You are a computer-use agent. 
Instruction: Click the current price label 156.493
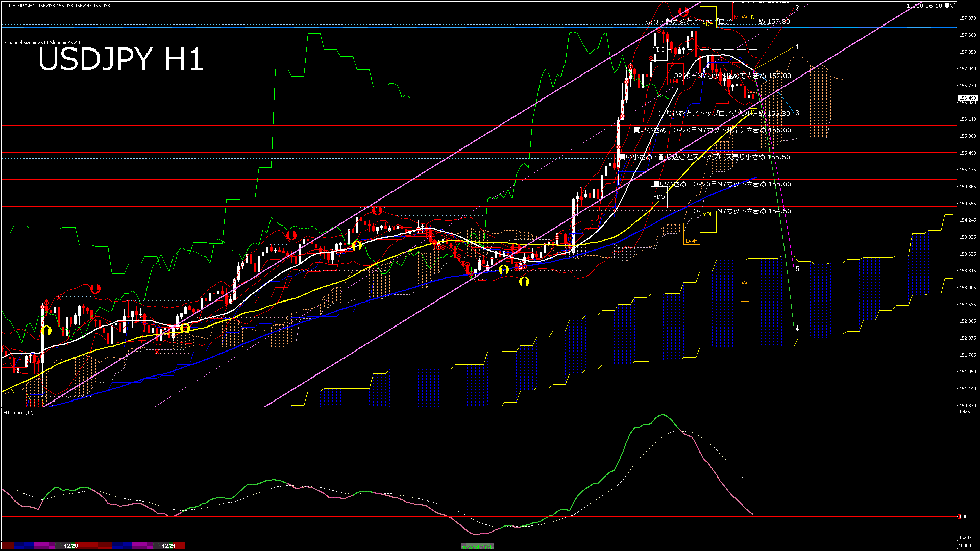tap(967, 98)
